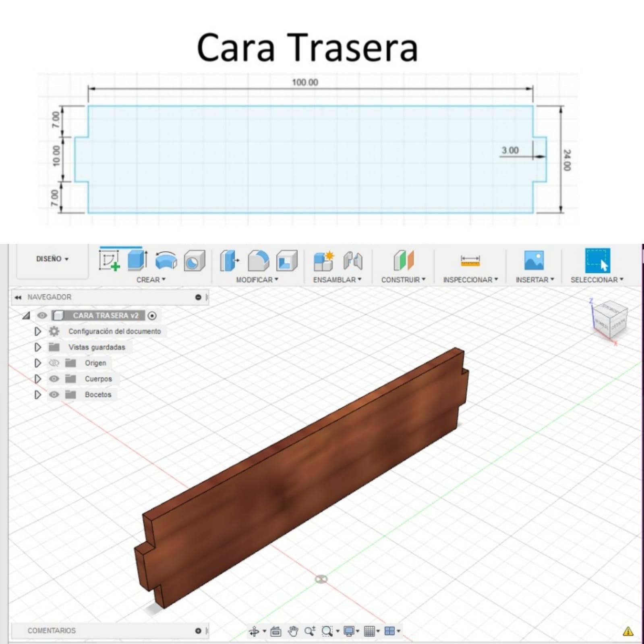Open the ENSAMBLAR menu
Image resolution: width=644 pixels, height=644 pixels.
(337, 280)
